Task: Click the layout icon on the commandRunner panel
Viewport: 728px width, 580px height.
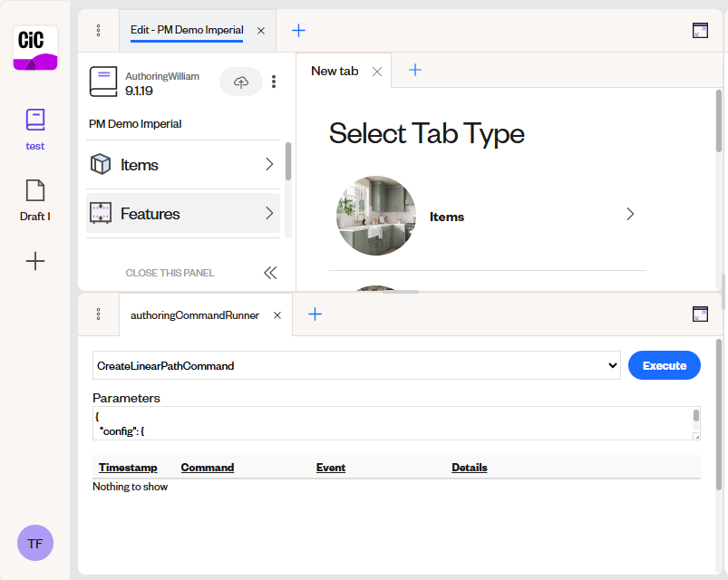Action: click(700, 314)
